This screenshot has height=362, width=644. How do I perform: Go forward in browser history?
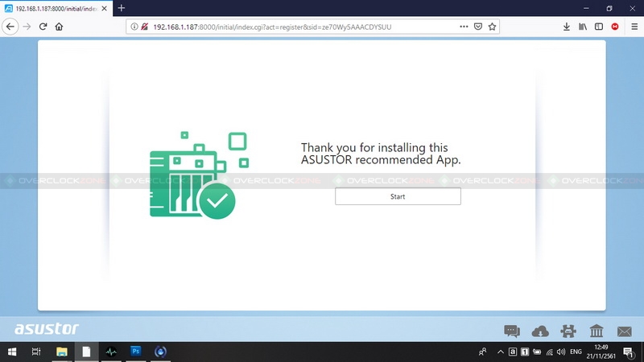coord(27,27)
